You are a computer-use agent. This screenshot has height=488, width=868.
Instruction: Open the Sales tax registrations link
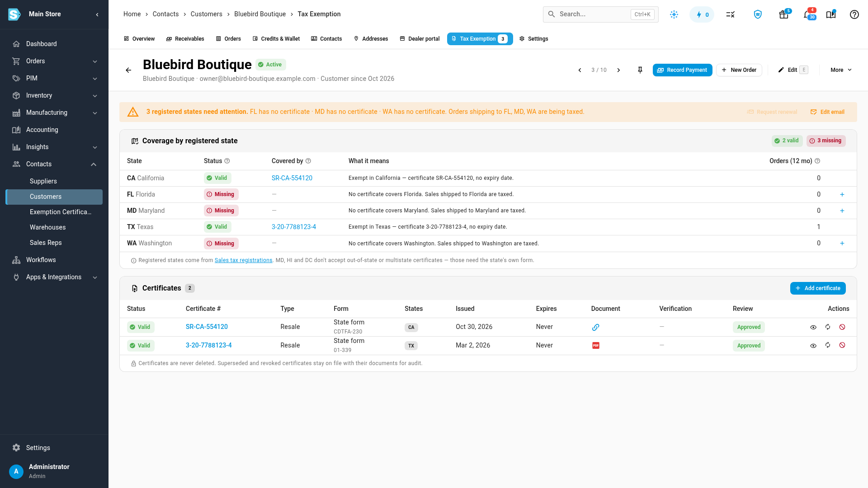(243, 260)
